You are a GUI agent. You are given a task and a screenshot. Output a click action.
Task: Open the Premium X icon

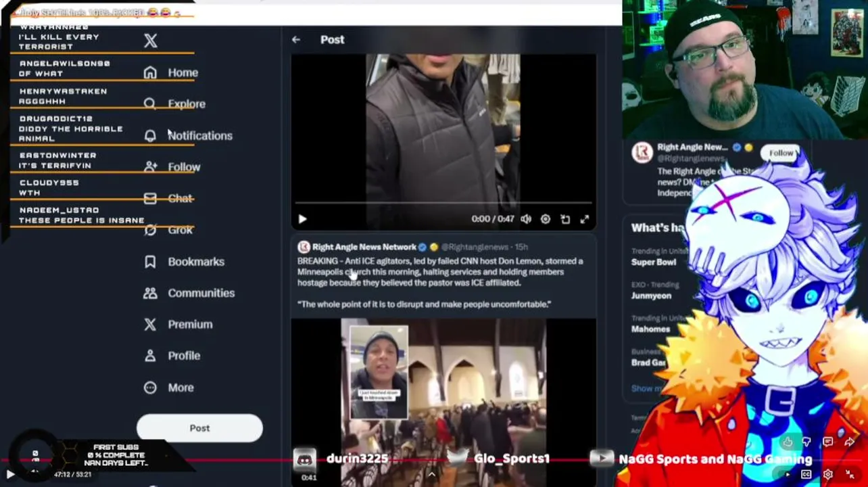[150, 324]
